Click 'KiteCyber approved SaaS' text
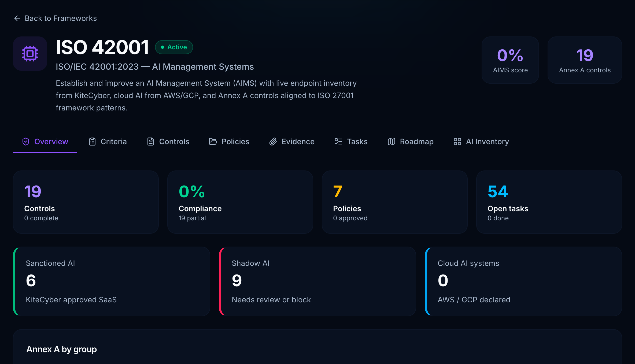This screenshot has height=364, width=635. pyautogui.click(x=71, y=300)
